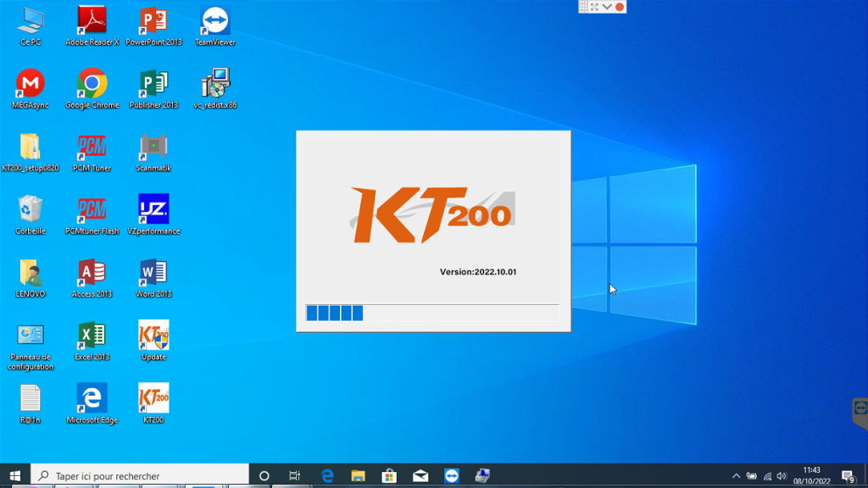Select the MEGAsync desktop icon
The image size is (868, 488).
tap(31, 88)
